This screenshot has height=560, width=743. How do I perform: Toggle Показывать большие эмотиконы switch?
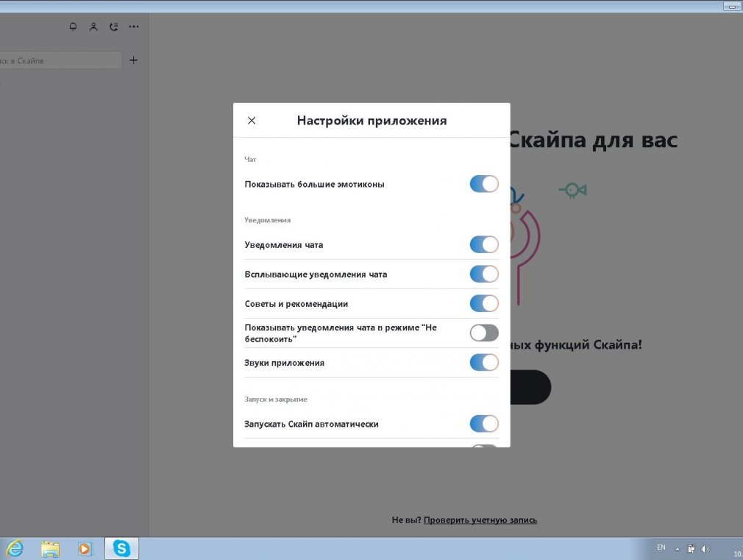point(484,184)
